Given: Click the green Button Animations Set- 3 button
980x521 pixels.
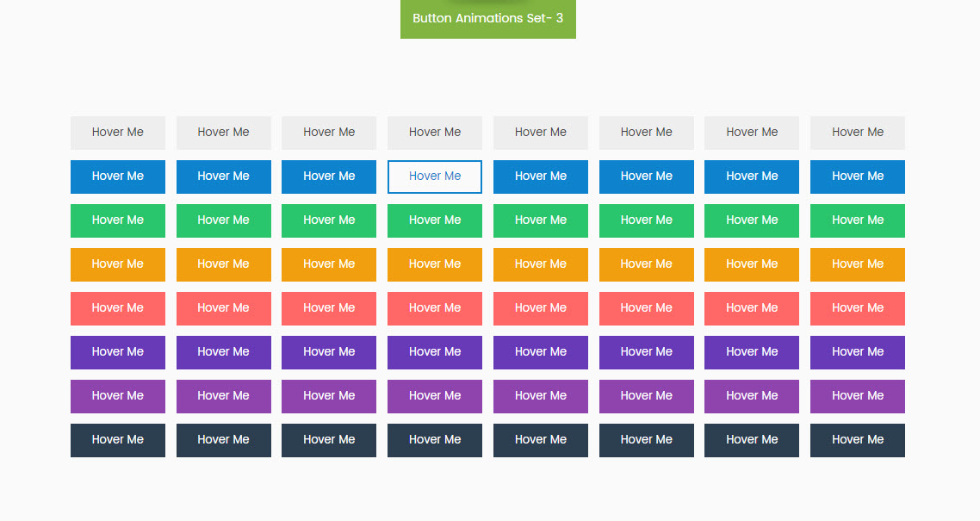Looking at the screenshot, I should coord(487,18).
